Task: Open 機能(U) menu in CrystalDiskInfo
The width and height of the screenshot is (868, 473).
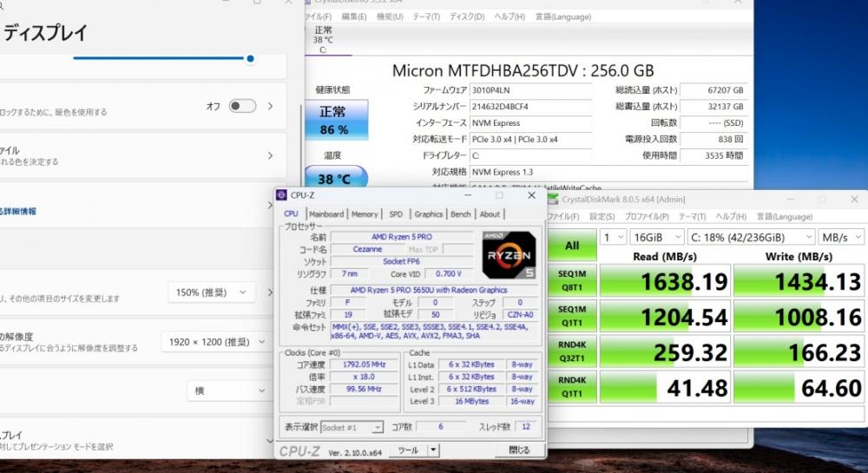Action: point(390,16)
